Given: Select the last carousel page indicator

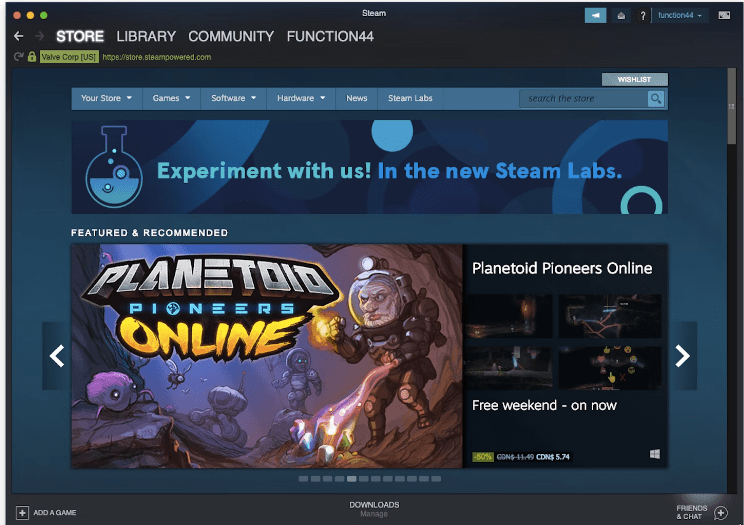Looking at the screenshot, I should point(436,479).
